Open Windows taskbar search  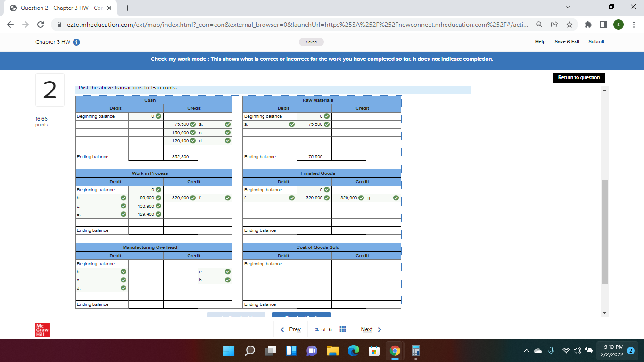click(250, 351)
